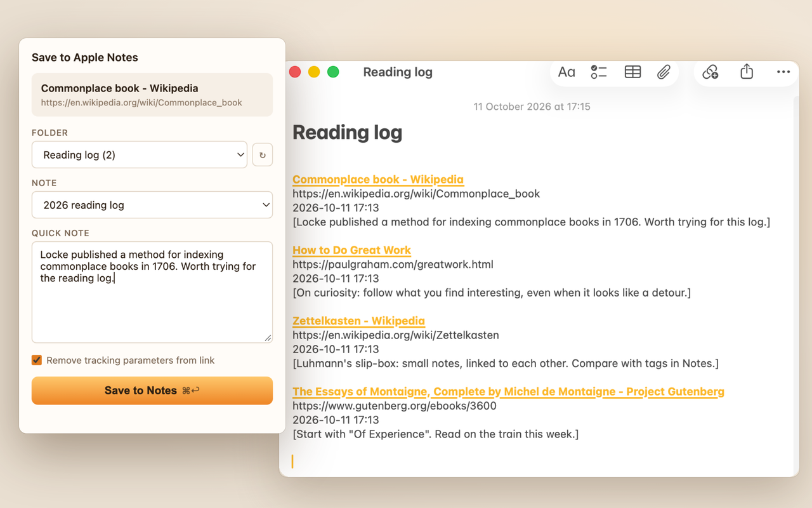Open the Folder dropdown showing Reading log (2)
Viewport: 812px width, 508px height.
[140, 155]
